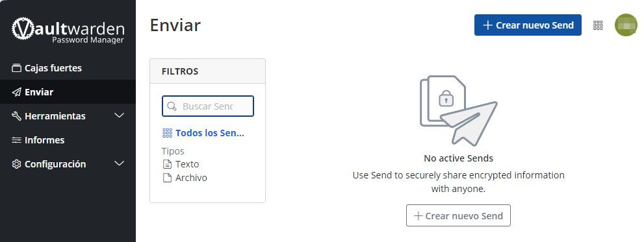Open the grid apps switcher icon

tap(598, 25)
